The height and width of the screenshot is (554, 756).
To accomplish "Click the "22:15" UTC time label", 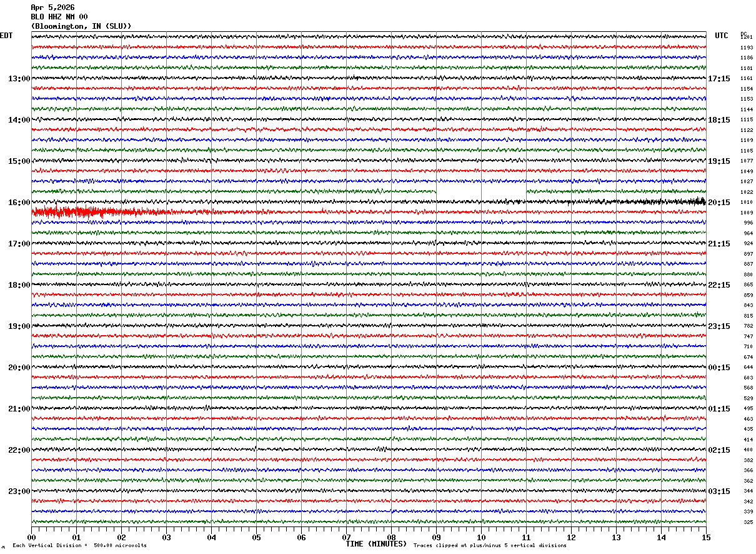I will pyautogui.click(x=719, y=285).
